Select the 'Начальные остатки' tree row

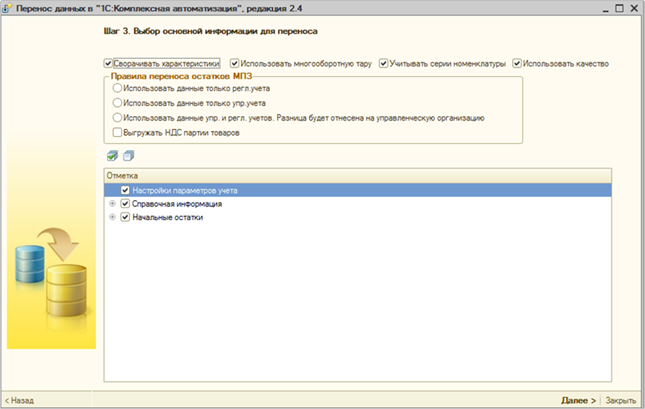[x=167, y=217]
